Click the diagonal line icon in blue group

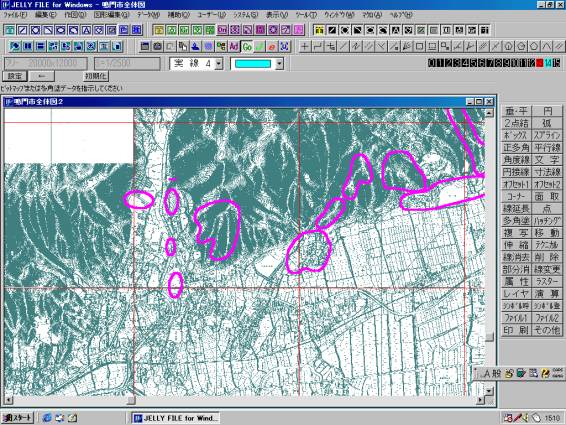[x=22, y=30]
